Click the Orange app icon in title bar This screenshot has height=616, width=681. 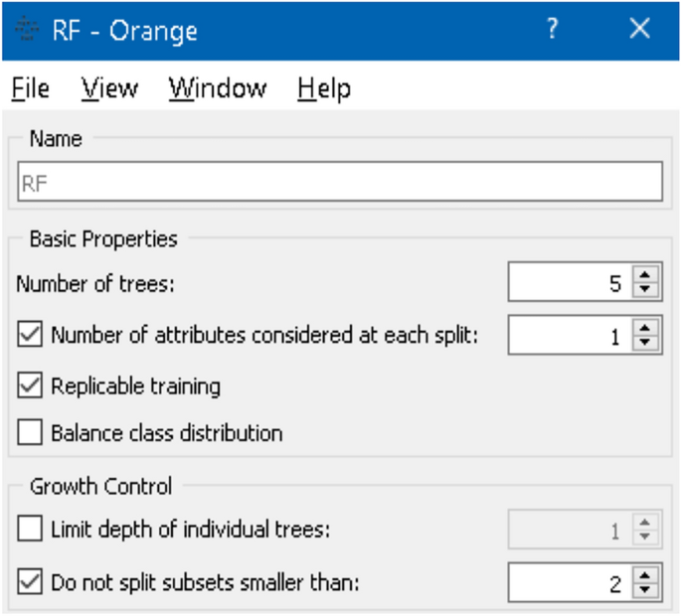[27, 30]
